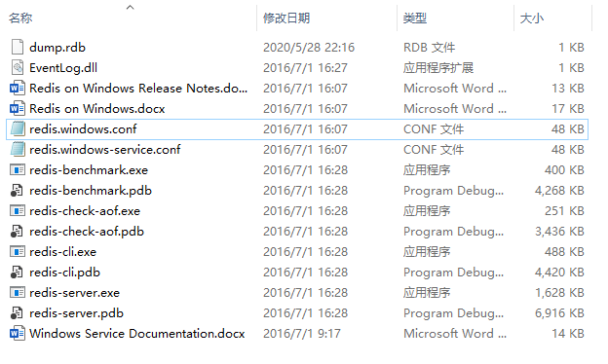
Task: Select the dump.rdb file icon
Action: (x=18, y=47)
